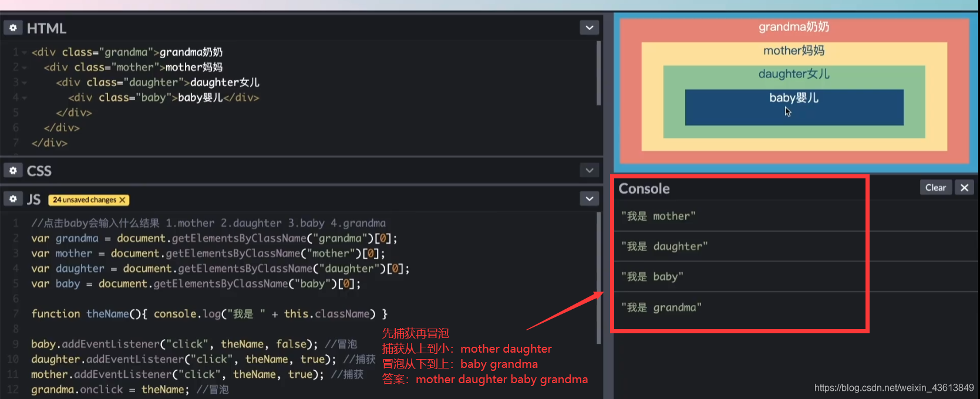Place cursor on baby.addEventListener line
The height and width of the screenshot is (399, 980).
pos(194,344)
